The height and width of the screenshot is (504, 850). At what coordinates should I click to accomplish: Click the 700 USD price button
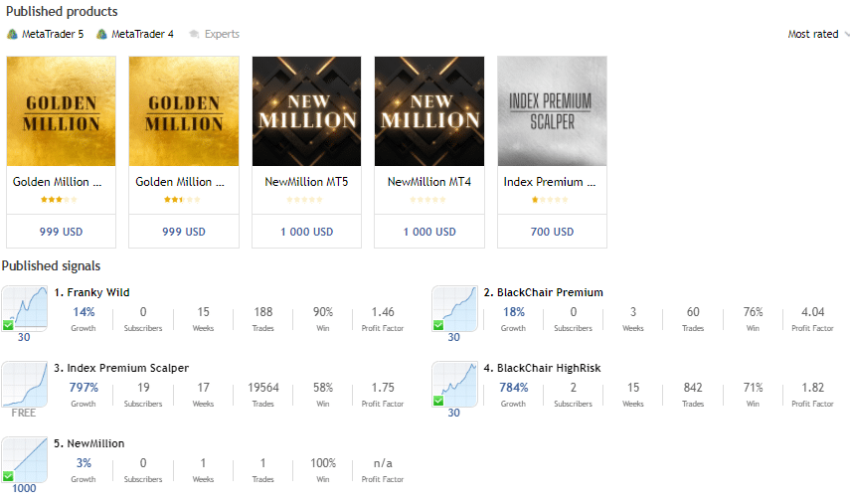552,232
